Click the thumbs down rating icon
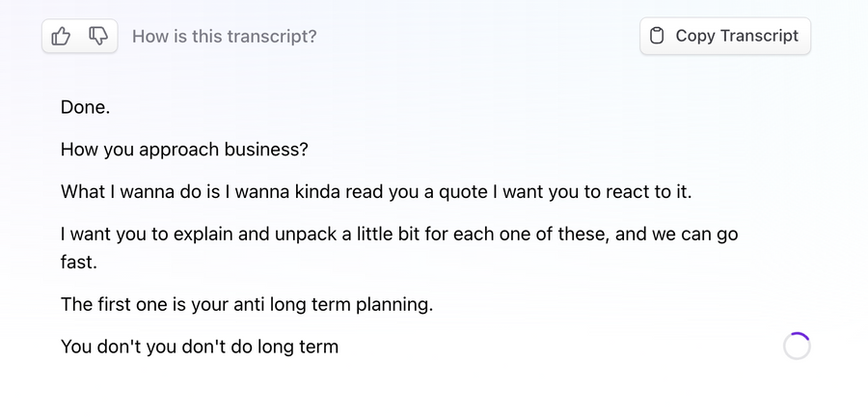The width and height of the screenshot is (868, 417). pos(98,37)
